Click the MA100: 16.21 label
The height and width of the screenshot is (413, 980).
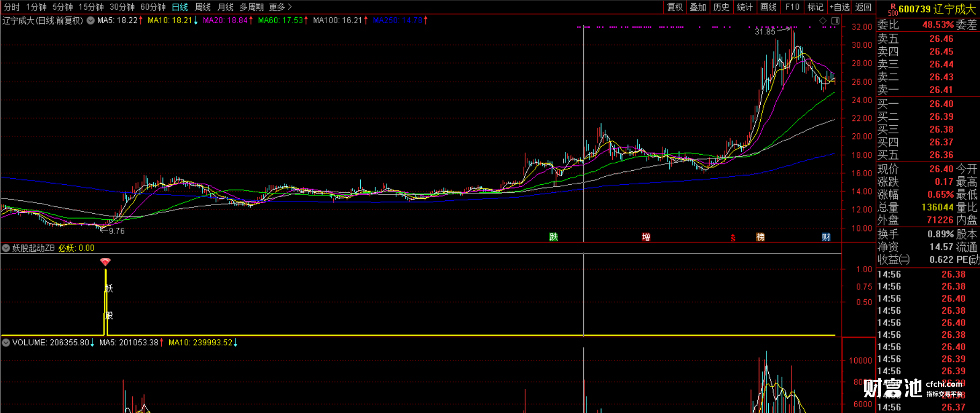[x=340, y=20]
